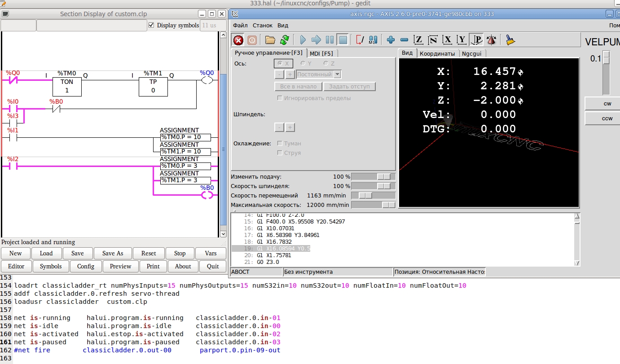620x364 pixels.
Task: Switch to the MDI [F5] tab
Action: point(321,53)
